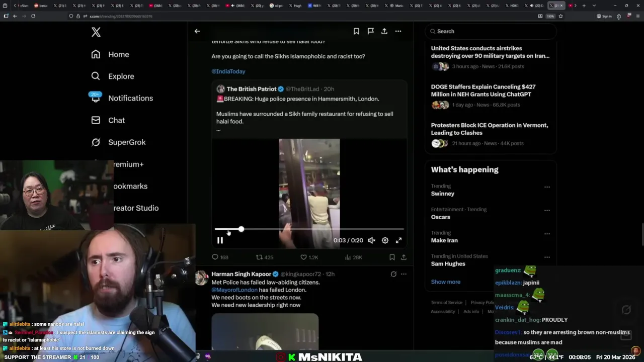This screenshot has height=362, width=644.
Task: Open the Terms of Service link
Action: click(x=447, y=303)
